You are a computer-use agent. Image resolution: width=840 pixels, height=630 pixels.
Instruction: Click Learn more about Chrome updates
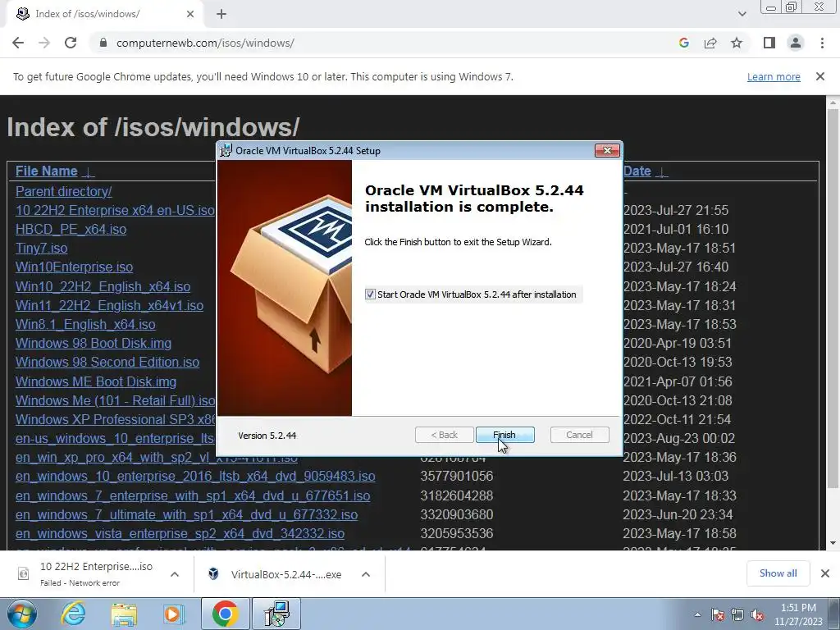[x=774, y=76]
